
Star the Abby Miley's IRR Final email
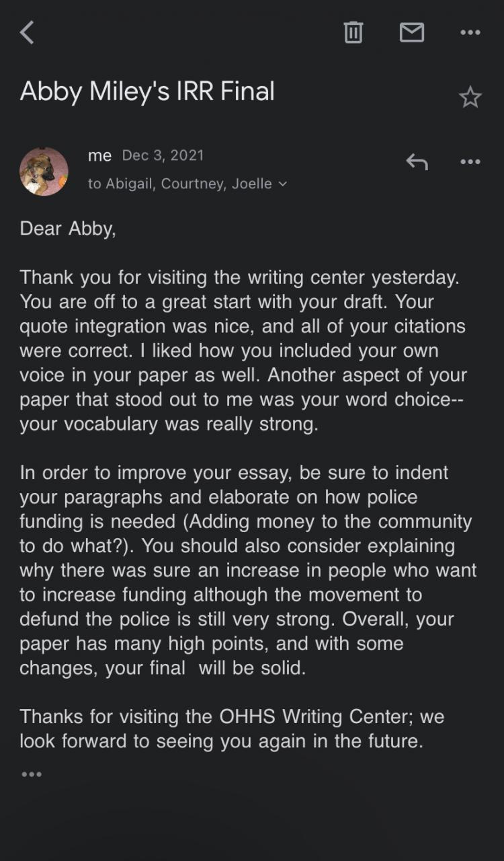coord(470,98)
